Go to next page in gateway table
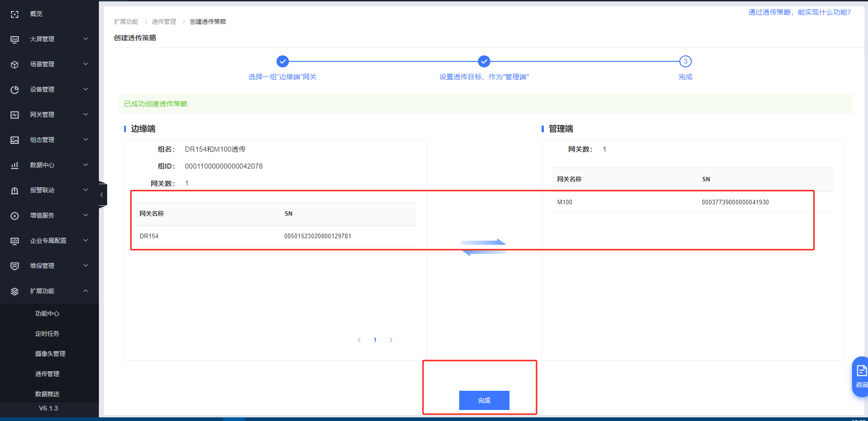Viewport: 868px width, 421px height. point(391,340)
